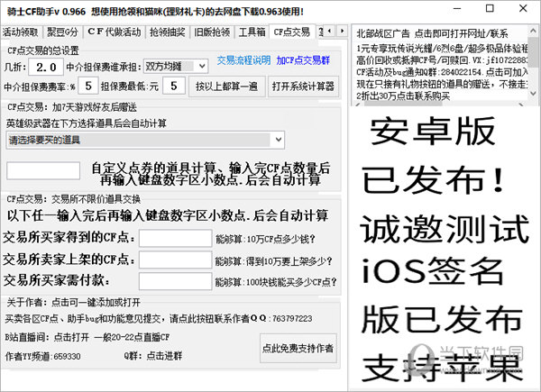Click the ad line CF活动及bug通知Q群
541x392 pixels.
point(442,72)
